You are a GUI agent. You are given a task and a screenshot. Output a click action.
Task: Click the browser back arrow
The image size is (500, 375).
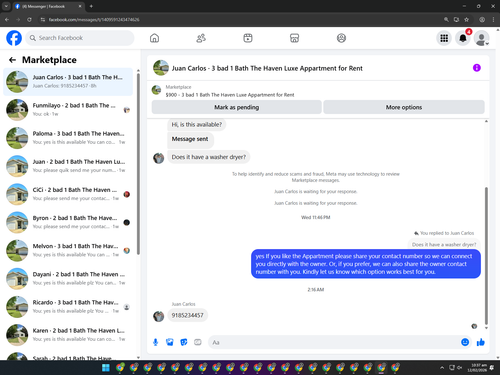7,20
